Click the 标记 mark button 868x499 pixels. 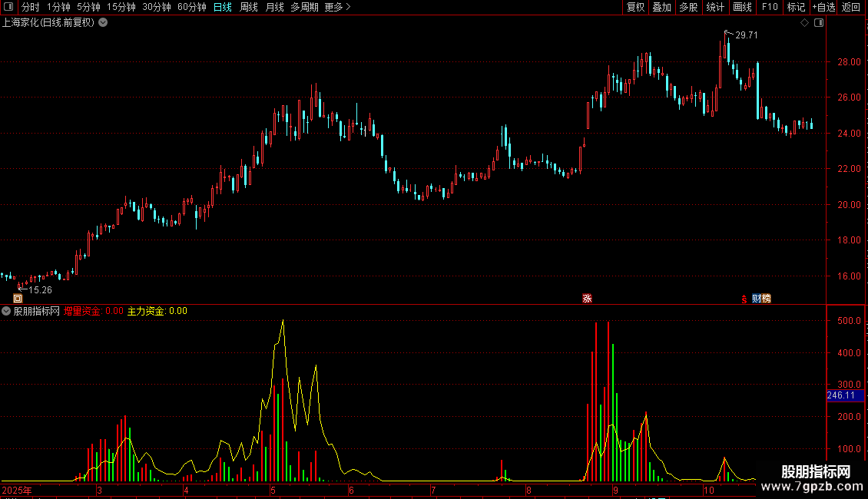796,7
